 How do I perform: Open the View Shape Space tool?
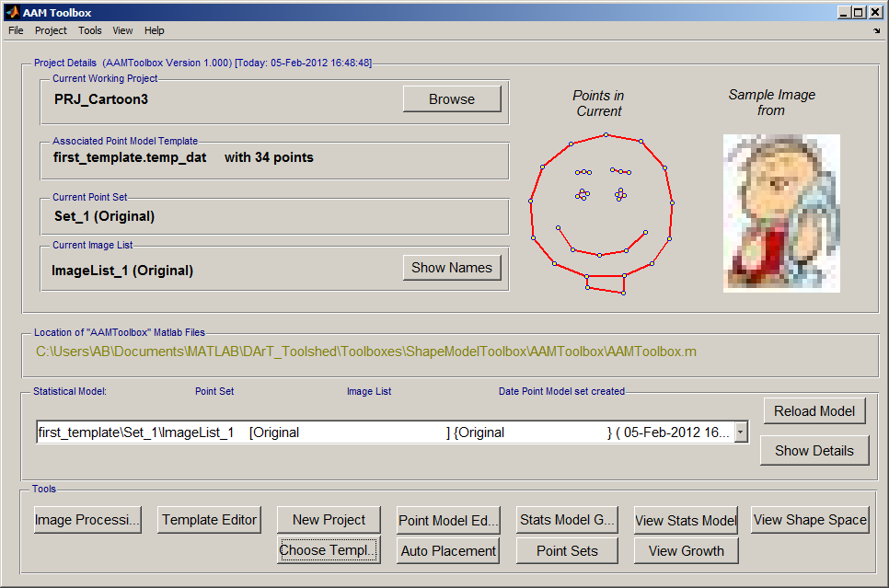point(810,520)
